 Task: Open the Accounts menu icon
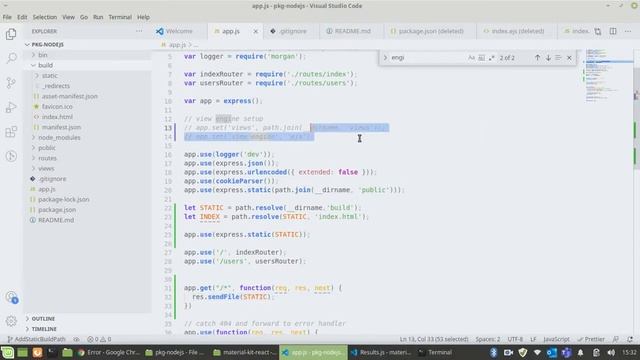click(11, 297)
